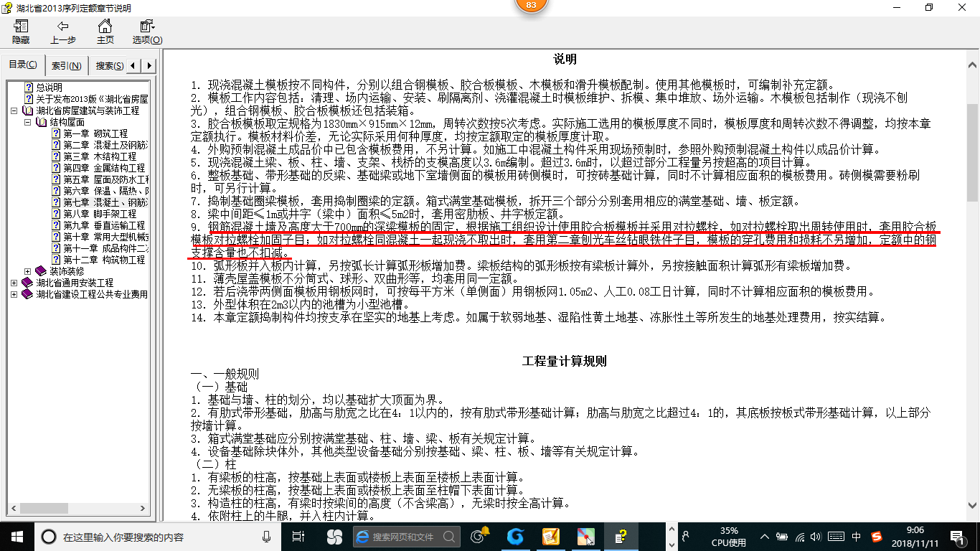Expand the 装饰装修 node

[27, 272]
